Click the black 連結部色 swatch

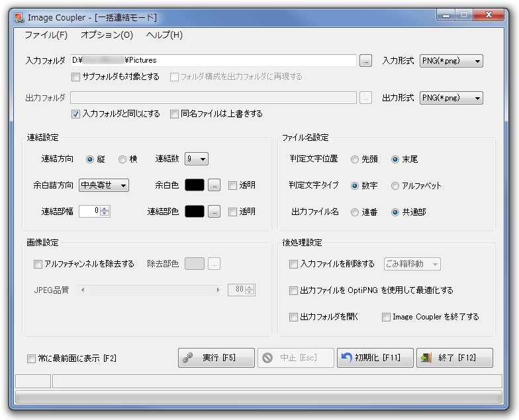[195, 212]
